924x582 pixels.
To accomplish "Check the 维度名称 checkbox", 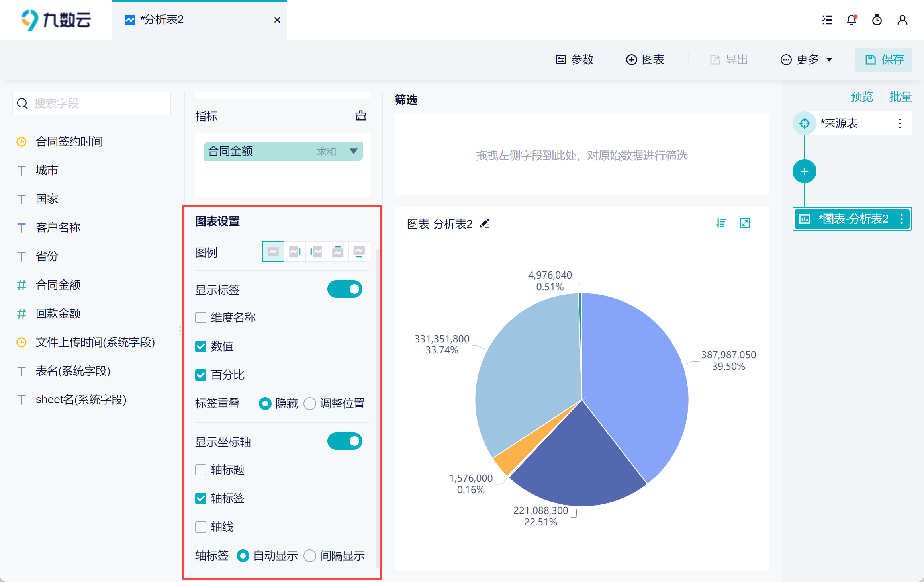I will (201, 318).
